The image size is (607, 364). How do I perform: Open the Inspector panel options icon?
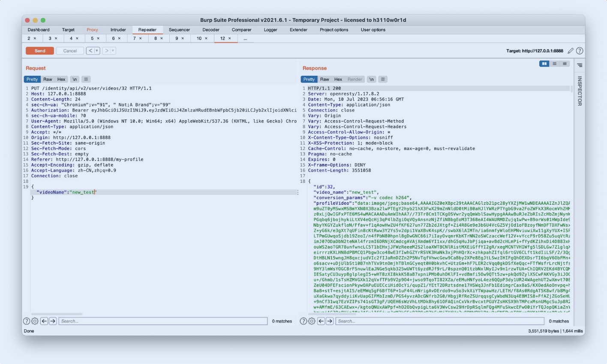click(580, 65)
